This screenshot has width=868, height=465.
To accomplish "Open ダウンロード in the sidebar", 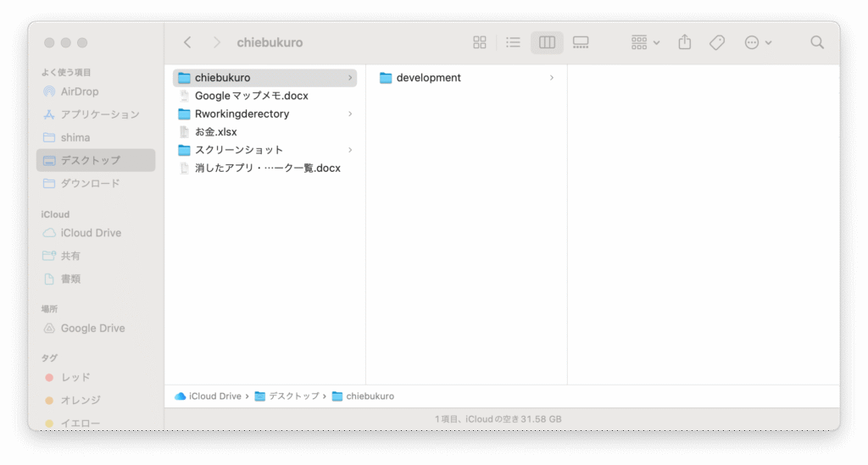I will [x=95, y=184].
